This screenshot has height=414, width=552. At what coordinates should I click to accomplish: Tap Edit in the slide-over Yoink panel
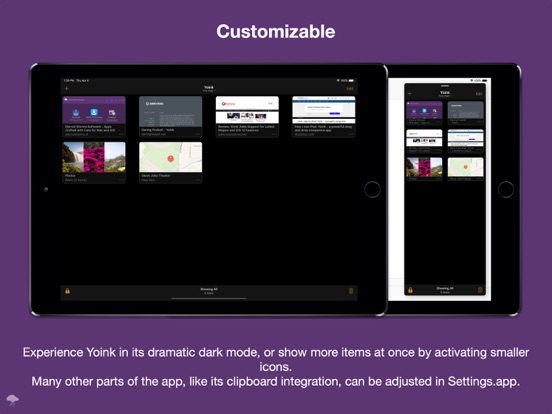(x=479, y=94)
